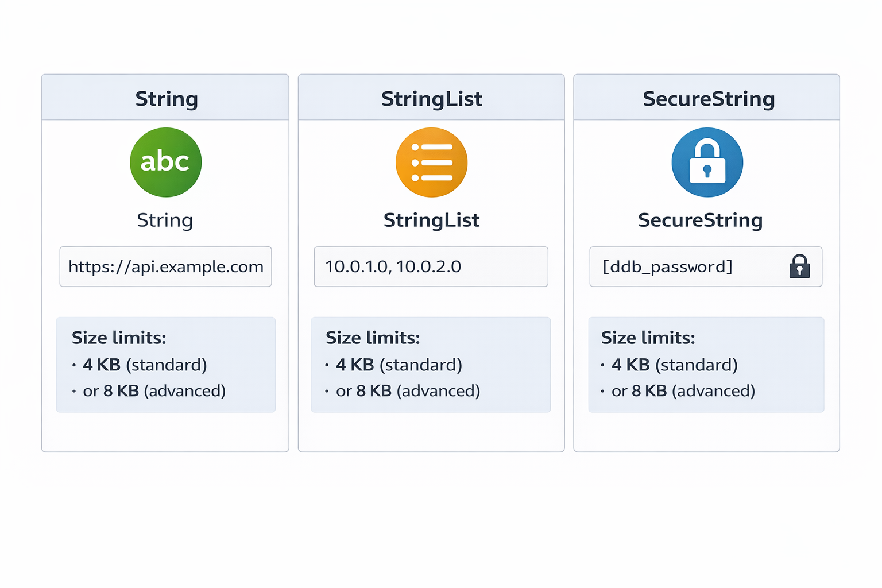Click the blue SecureString padlock circle icon
Viewport: 882px width, 588px height.
pyautogui.click(x=707, y=162)
